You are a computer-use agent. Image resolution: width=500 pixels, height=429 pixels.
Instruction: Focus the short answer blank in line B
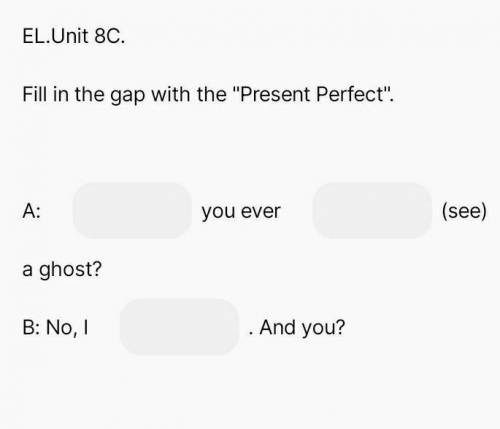tap(180, 327)
